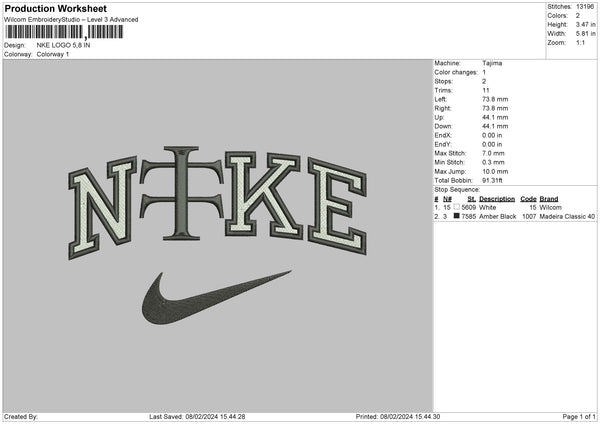Click the stitch count 5609 in row 1
Image resolution: width=600 pixels, height=424 pixels.
[468, 207]
